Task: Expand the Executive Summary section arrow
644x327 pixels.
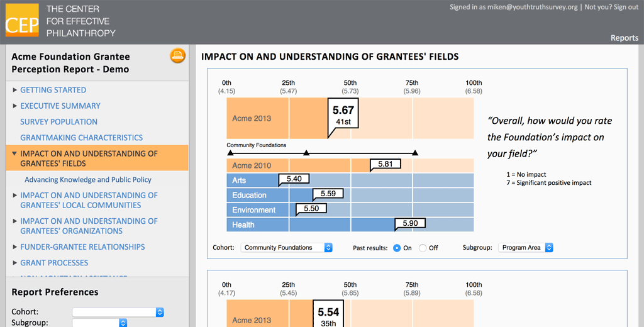Action: 15,106
